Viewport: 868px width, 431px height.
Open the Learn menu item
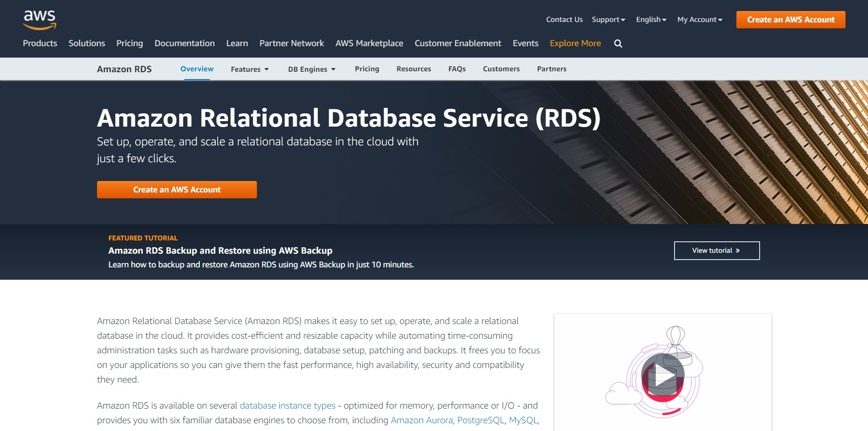point(237,43)
